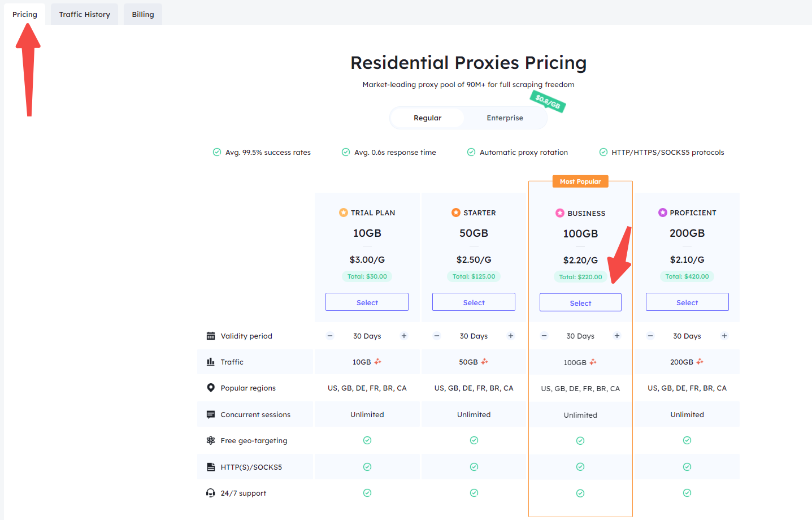
Task: Decrease Starter validity with minus button
Action: [x=437, y=336]
